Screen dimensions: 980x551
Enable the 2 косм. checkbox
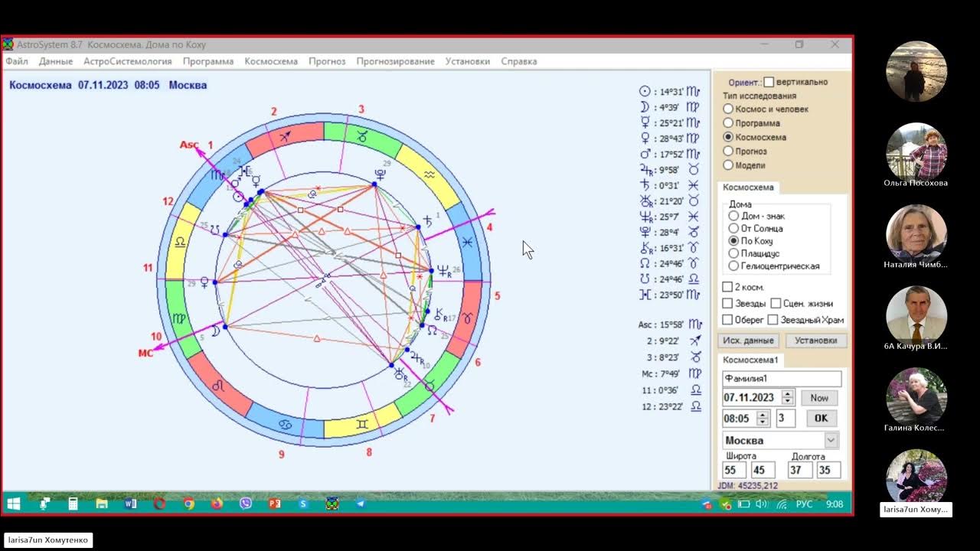[727, 287]
